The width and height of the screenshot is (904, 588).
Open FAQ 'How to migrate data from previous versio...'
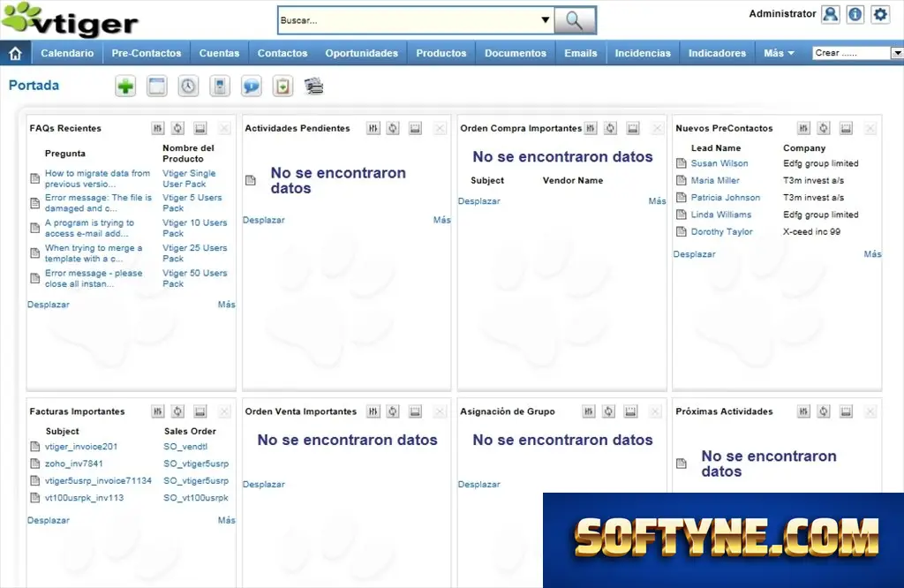97,178
